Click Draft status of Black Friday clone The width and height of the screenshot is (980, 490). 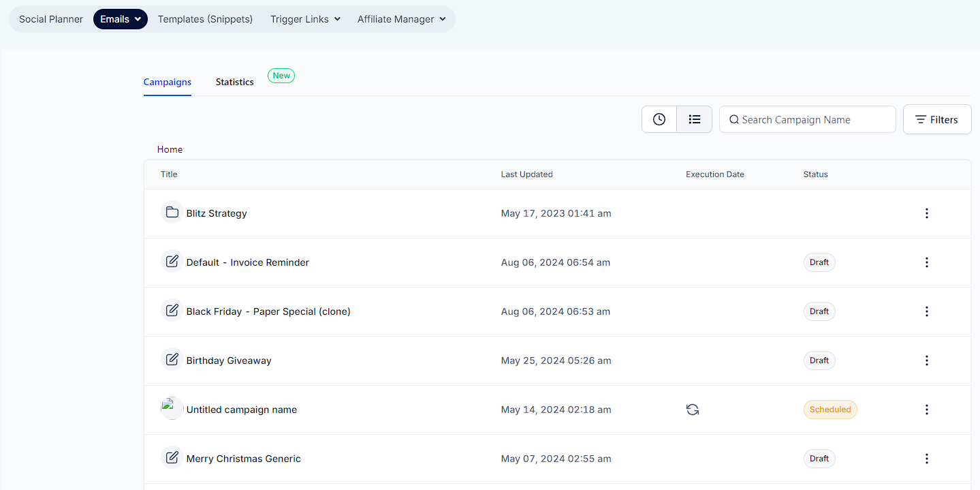[x=819, y=311]
